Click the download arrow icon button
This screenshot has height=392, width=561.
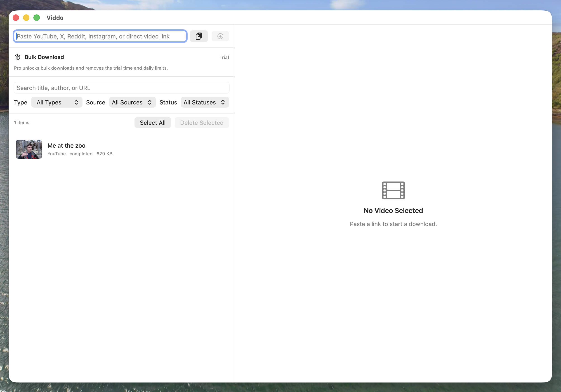pyautogui.click(x=220, y=36)
